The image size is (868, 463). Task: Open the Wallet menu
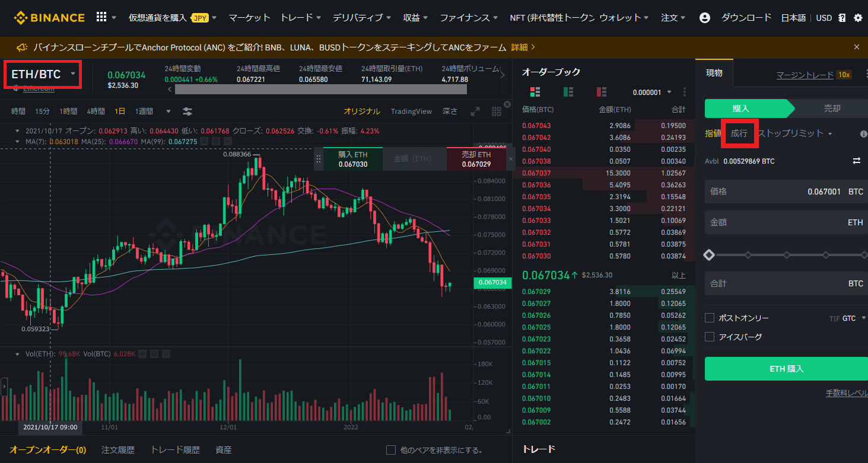(625, 18)
